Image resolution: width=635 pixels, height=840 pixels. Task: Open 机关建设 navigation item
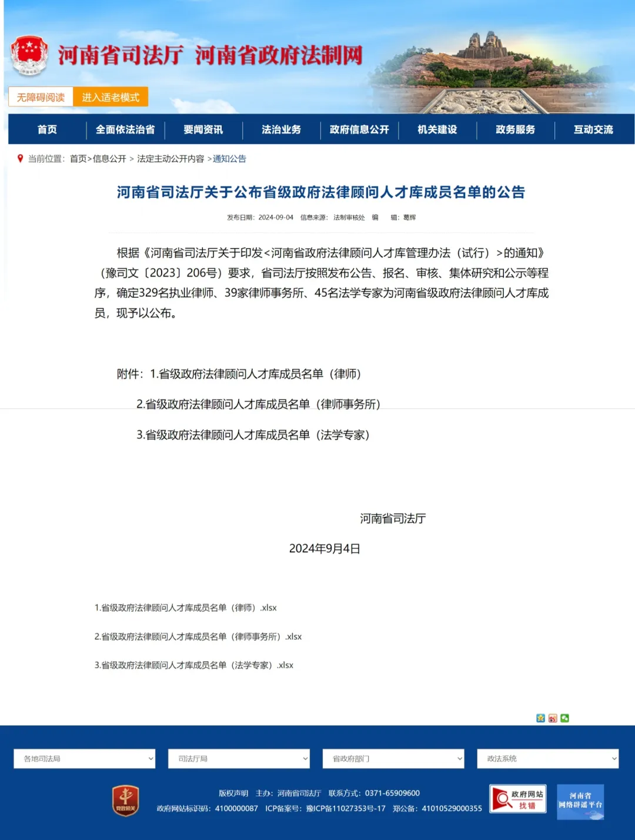[x=437, y=129]
